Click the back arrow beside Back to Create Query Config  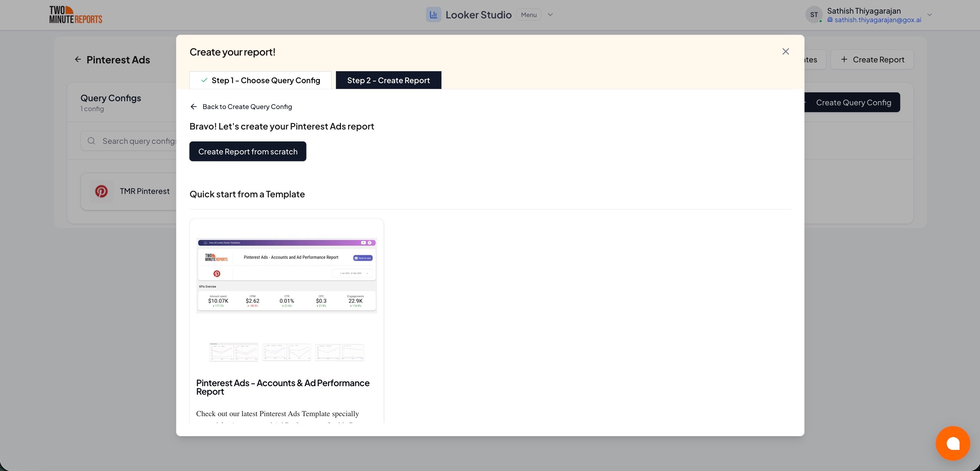(x=194, y=106)
